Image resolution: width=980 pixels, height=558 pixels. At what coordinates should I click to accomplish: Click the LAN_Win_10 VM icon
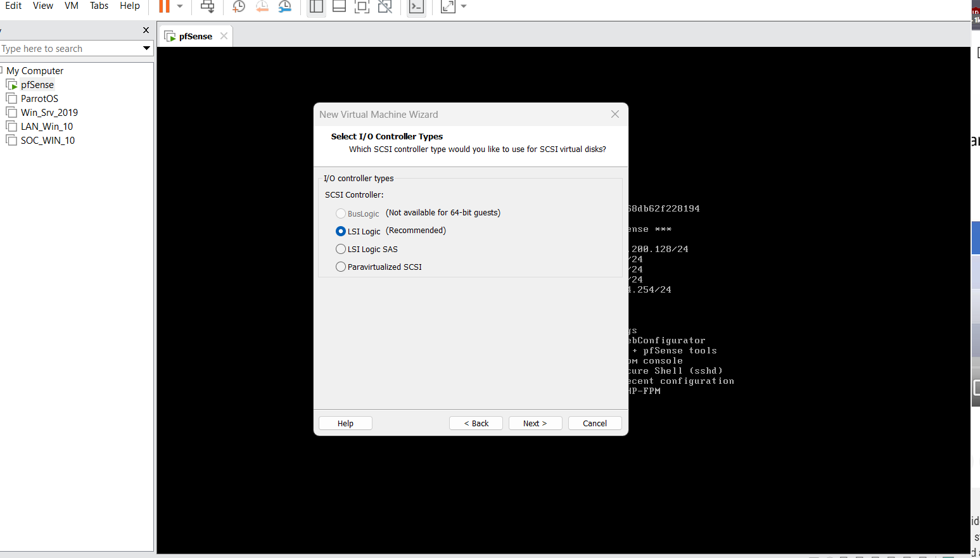coord(11,126)
